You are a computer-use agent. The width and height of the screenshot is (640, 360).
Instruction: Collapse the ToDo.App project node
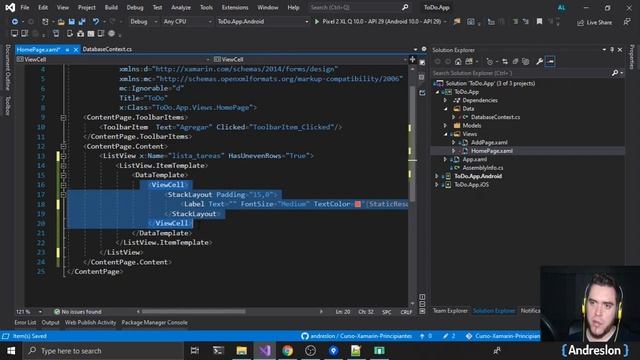[x=438, y=92]
